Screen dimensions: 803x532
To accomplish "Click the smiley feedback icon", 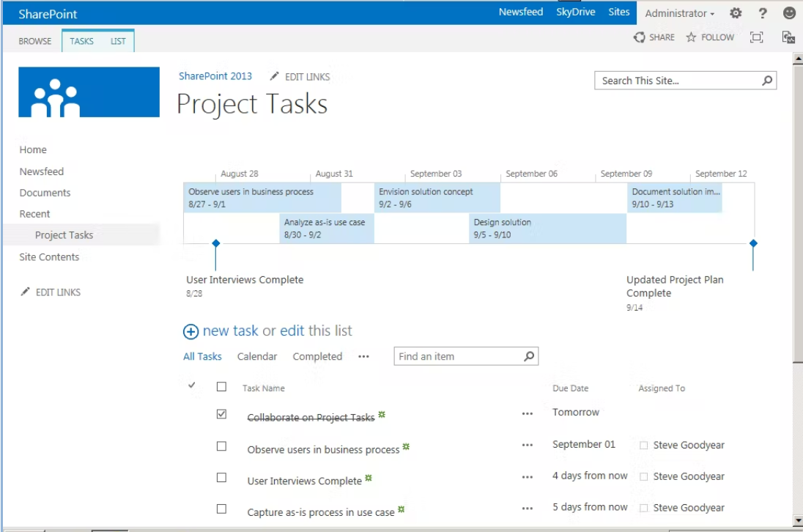I will 789,12.
